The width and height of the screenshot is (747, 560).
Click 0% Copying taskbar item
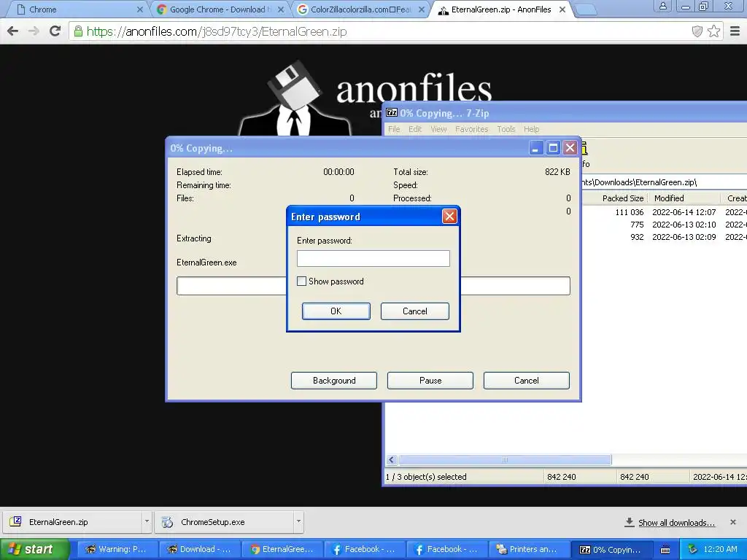click(612, 549)
